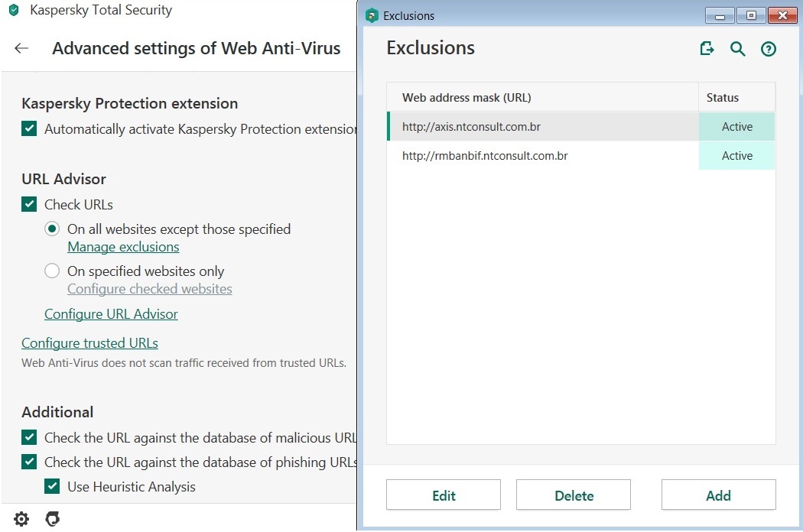The width and height of the screenshot is (803, 532).
Task: Click the Delete button in Exclusions
Action: 574,495
